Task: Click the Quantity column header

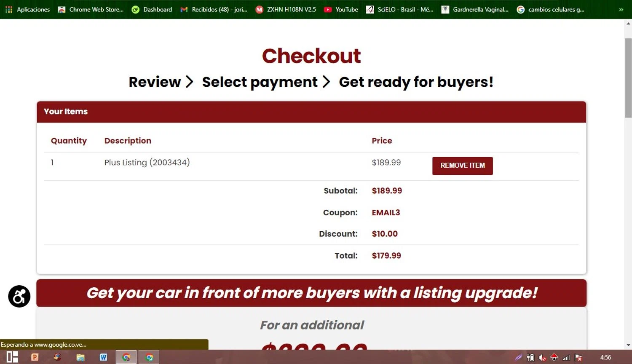Action: pos(69,141)
